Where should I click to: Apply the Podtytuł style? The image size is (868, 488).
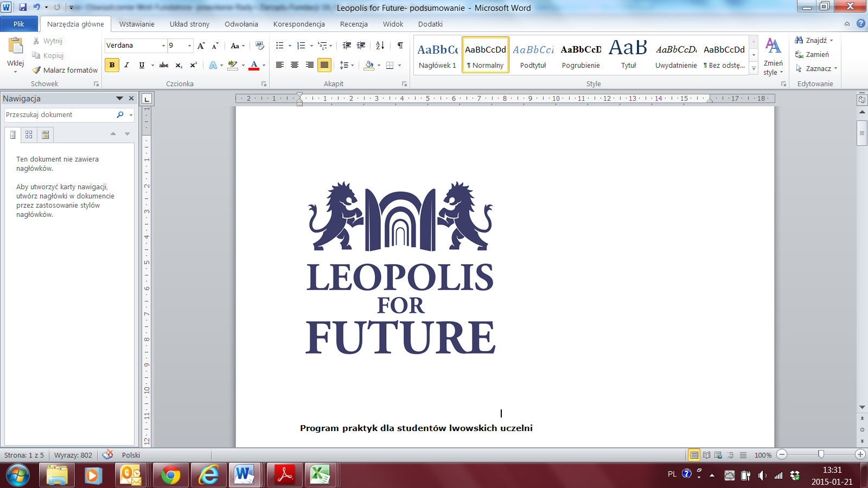(x=533, y=55)
